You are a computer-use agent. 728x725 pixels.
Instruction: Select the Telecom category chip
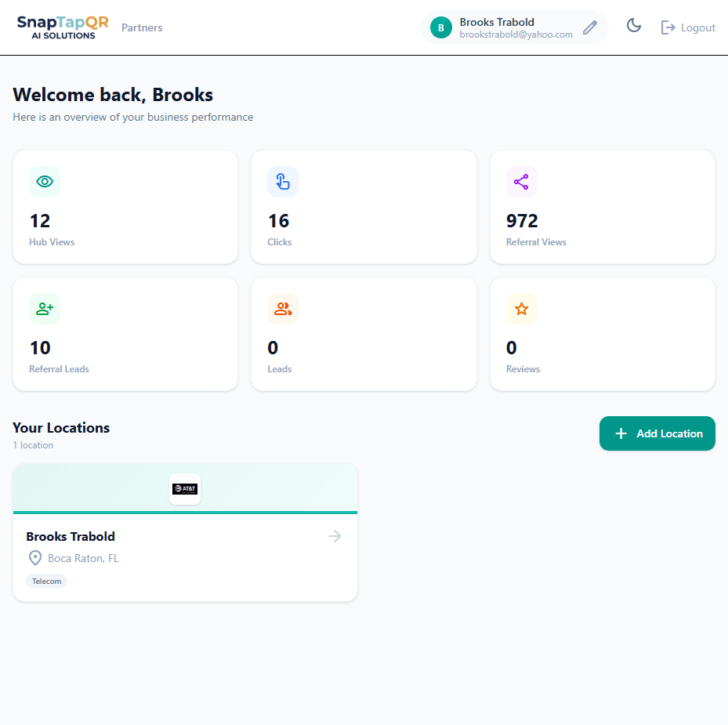(46, 581)
